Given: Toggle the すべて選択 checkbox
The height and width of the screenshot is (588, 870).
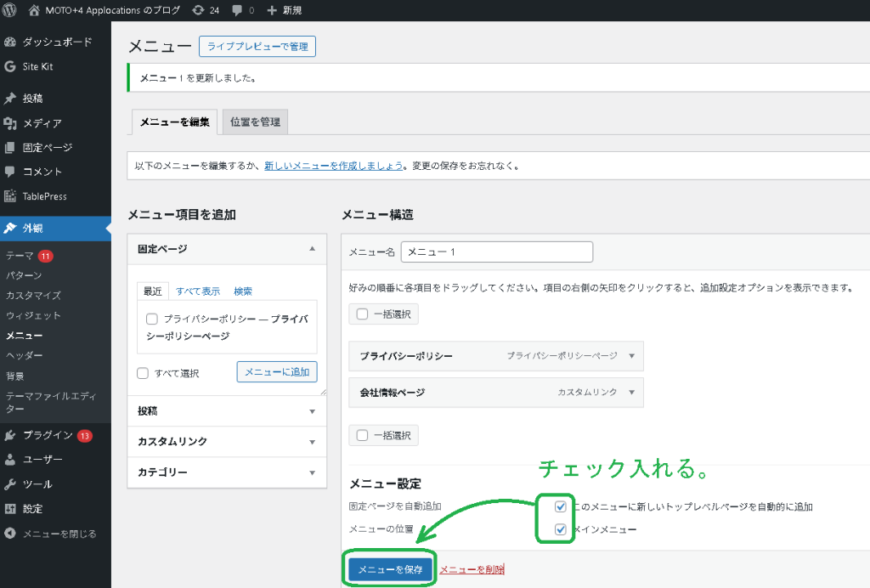Looking at the screenshot, I should point(143,373).
